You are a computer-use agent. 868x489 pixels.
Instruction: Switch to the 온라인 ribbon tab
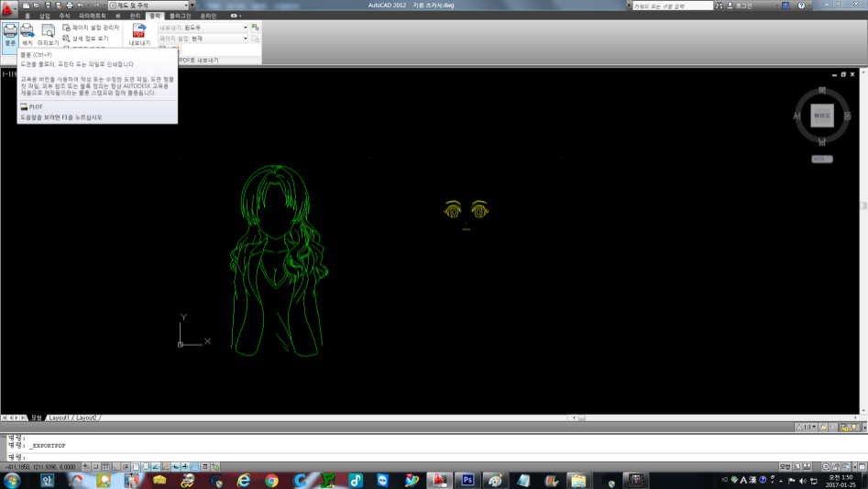[x=208, y=17]
